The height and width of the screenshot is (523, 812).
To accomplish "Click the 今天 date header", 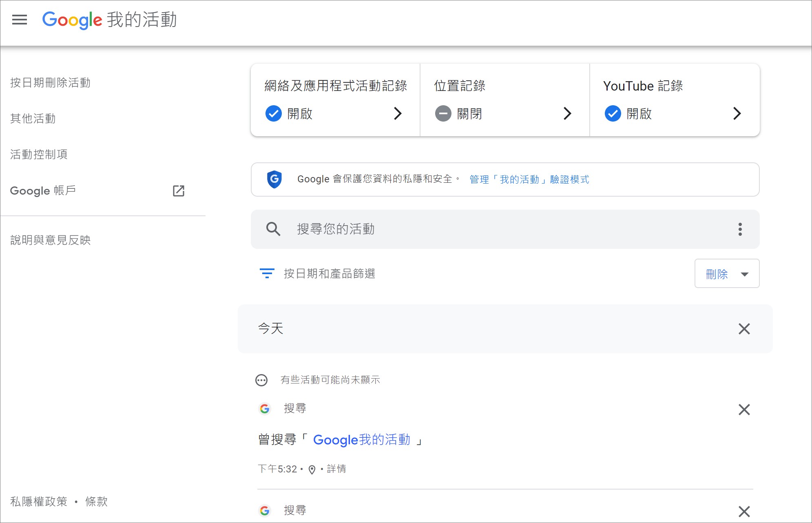I will pos(271,328).
